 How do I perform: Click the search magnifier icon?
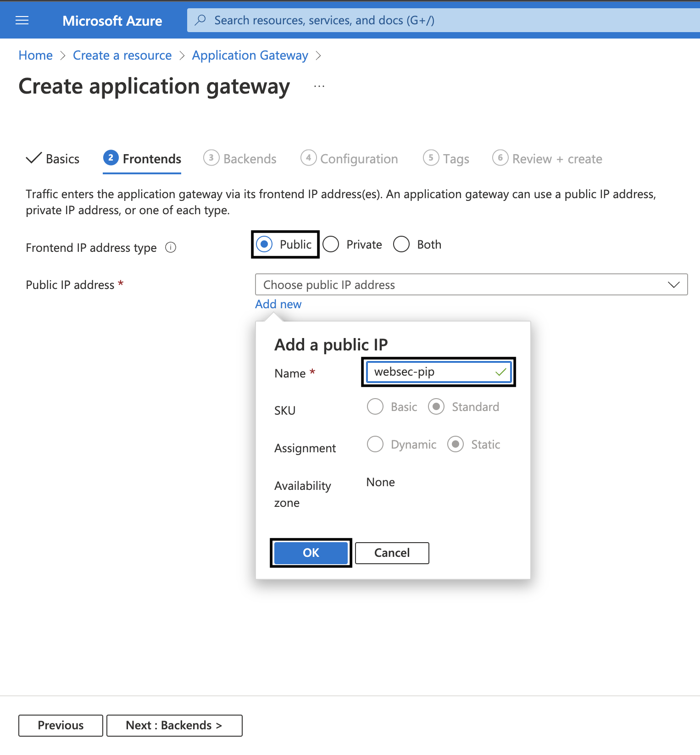[200, 20]
